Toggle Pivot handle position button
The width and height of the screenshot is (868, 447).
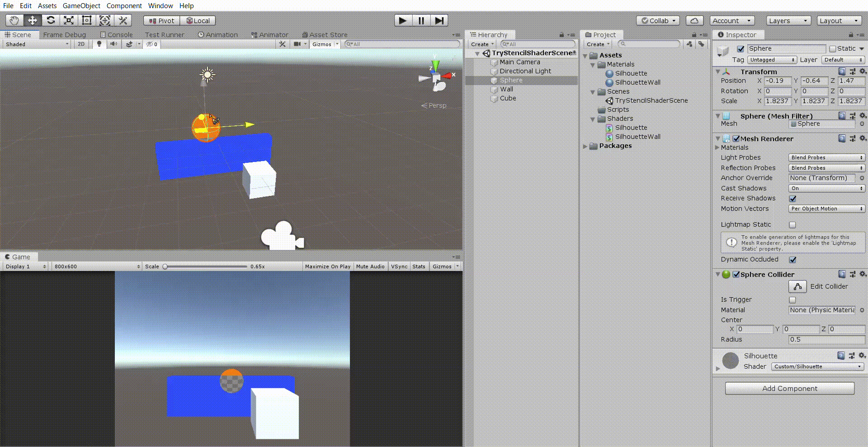162,21
